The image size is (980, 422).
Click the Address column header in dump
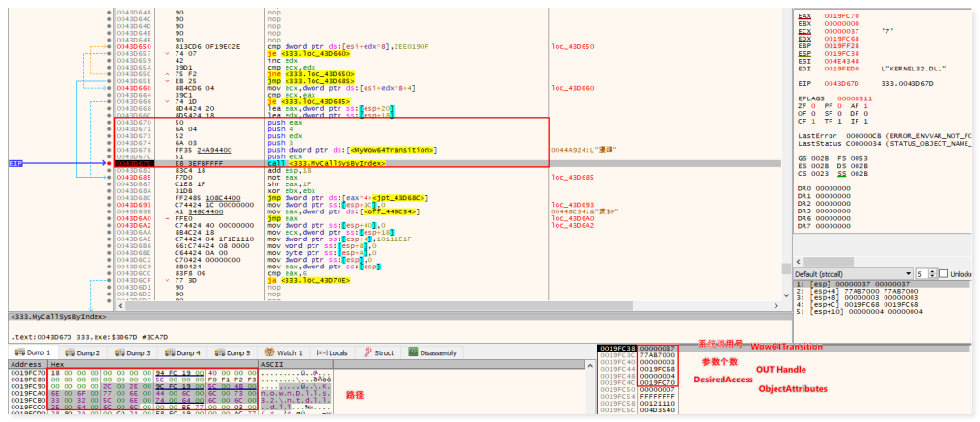tap(24, 364)
